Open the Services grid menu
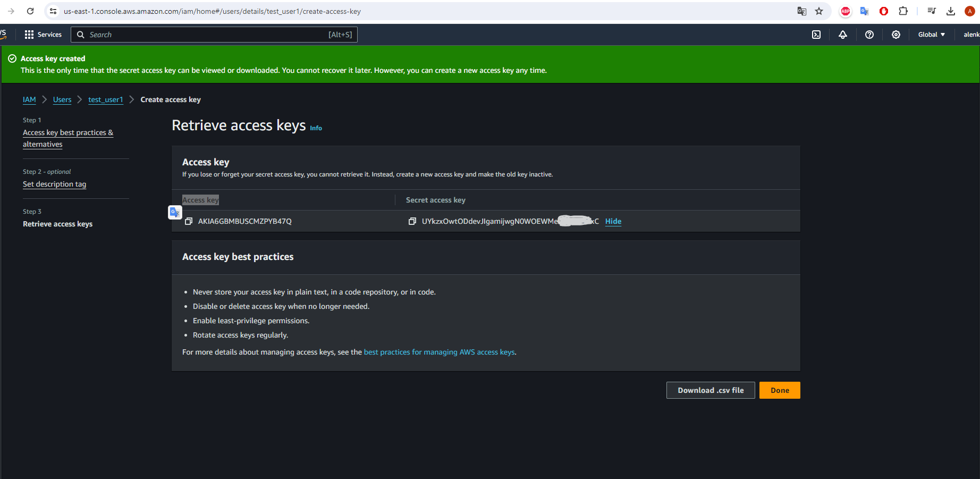Image resolution: width=980 pixels, height=479 pixels. [43, 35]
